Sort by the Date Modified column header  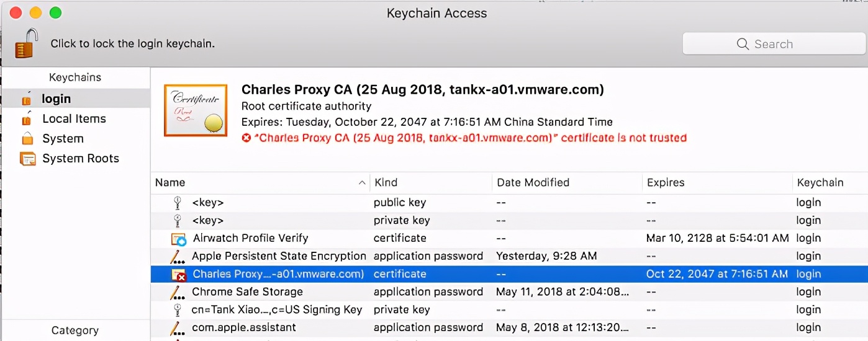533,183
